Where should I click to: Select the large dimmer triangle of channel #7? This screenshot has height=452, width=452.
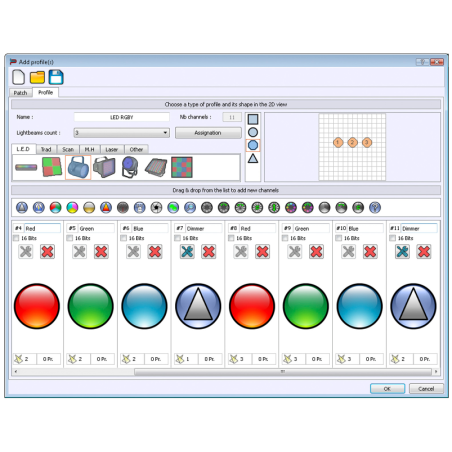(x=198, y=306)
